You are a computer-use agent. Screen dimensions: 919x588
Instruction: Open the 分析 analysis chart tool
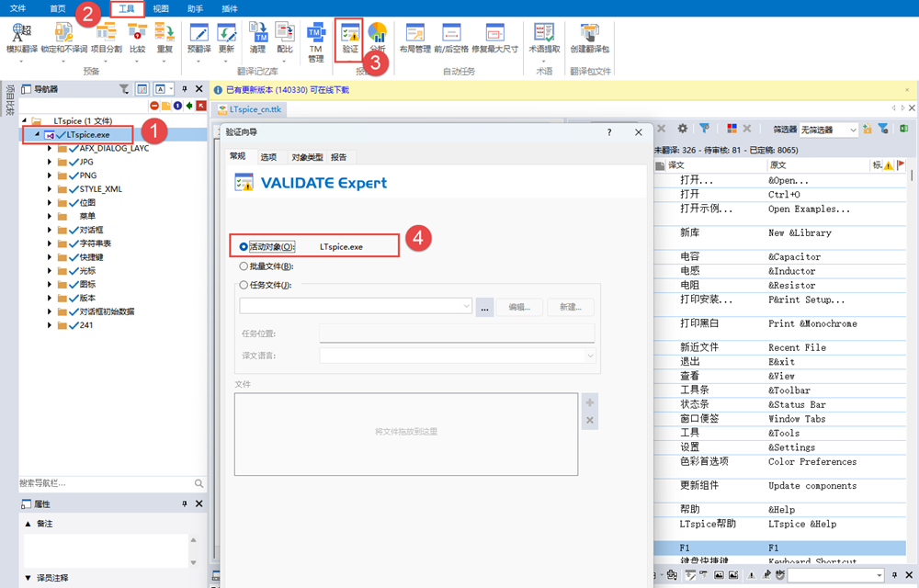point(378,33)
